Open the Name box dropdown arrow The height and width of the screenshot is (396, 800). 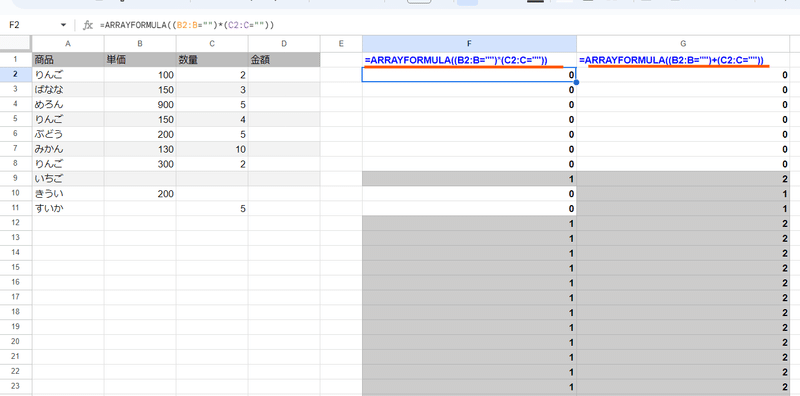click(63, 25)
